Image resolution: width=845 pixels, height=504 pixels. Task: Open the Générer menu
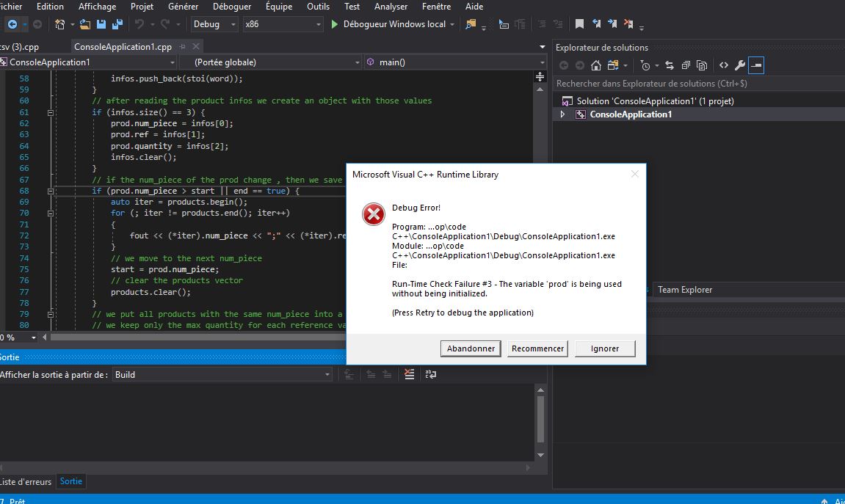(x=184, y=7)
